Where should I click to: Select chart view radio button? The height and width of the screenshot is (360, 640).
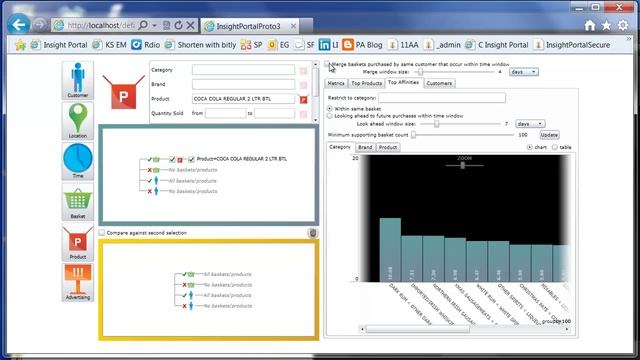tap(529, 147)
